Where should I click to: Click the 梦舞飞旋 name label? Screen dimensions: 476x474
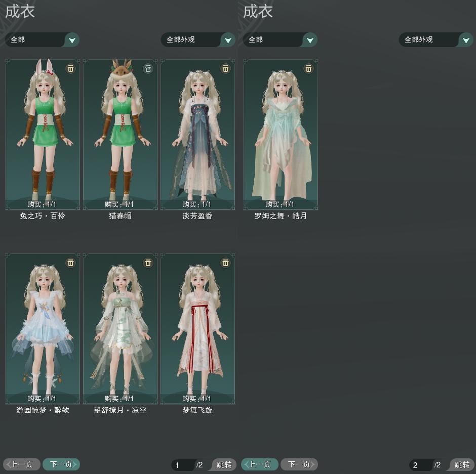point(197,410)
